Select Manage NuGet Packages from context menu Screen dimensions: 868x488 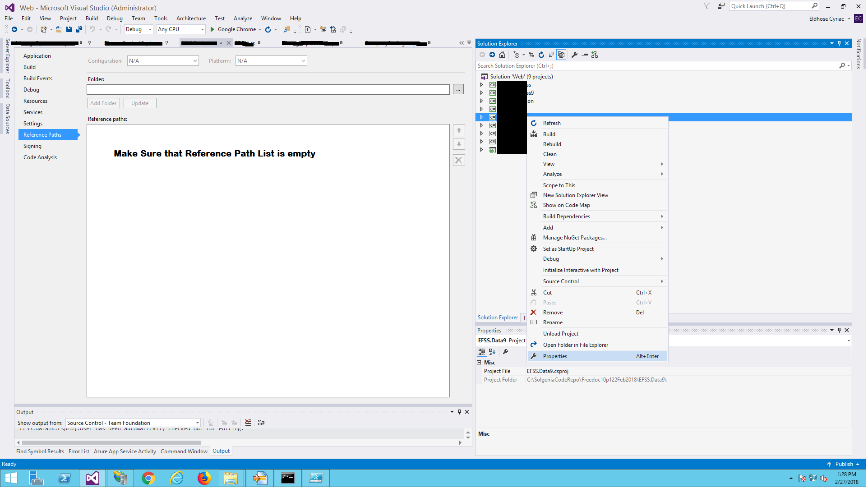pyautogui.click(x=575, y=237)
